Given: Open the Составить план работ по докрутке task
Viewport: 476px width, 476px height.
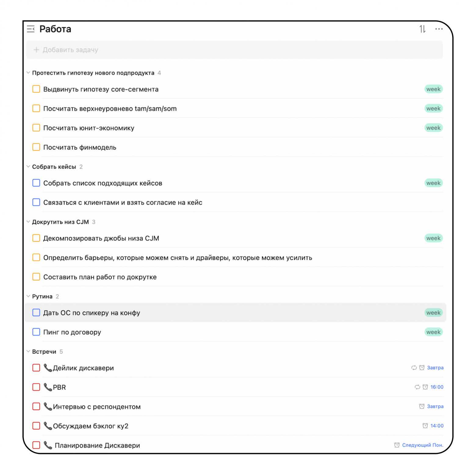Looking at the screenshot, I should pyautogui.click(x=100, y=277).
